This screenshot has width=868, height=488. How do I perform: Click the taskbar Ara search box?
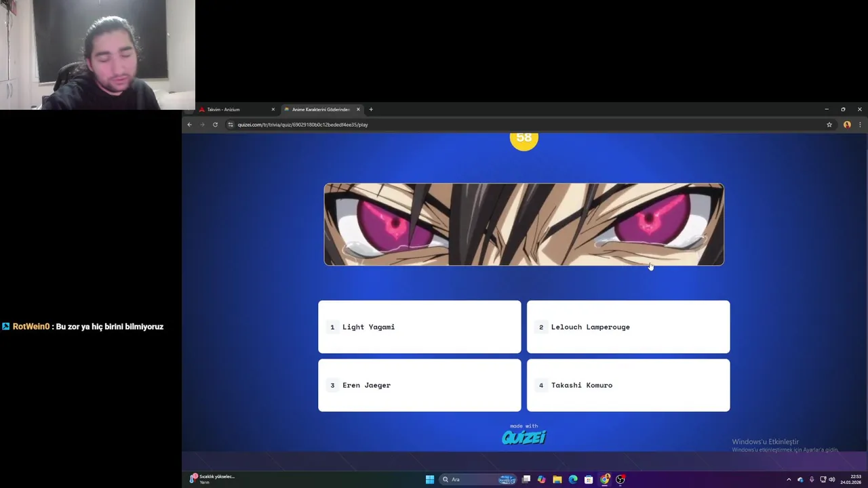point(478,479)
